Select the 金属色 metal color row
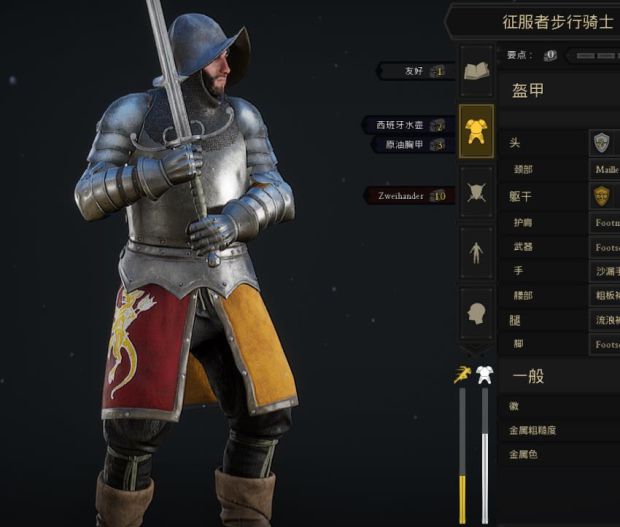 click(559, 454)
